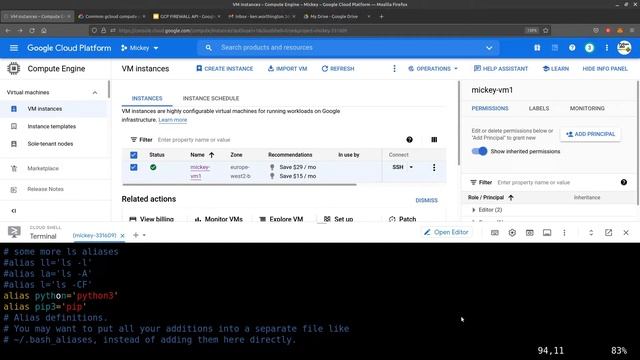Open the user account avatar
Screen dimensions: 640x360
pyautogui.click(x=624, y=48)
